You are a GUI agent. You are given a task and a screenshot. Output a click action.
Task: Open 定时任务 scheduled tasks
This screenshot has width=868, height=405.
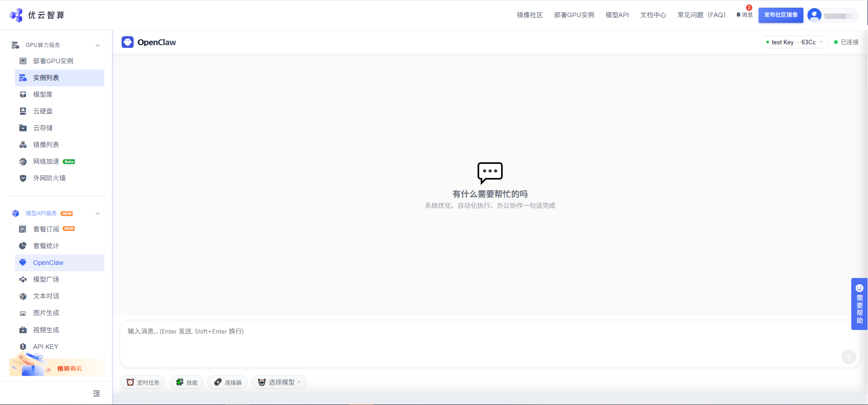click(x=143, y=382)
